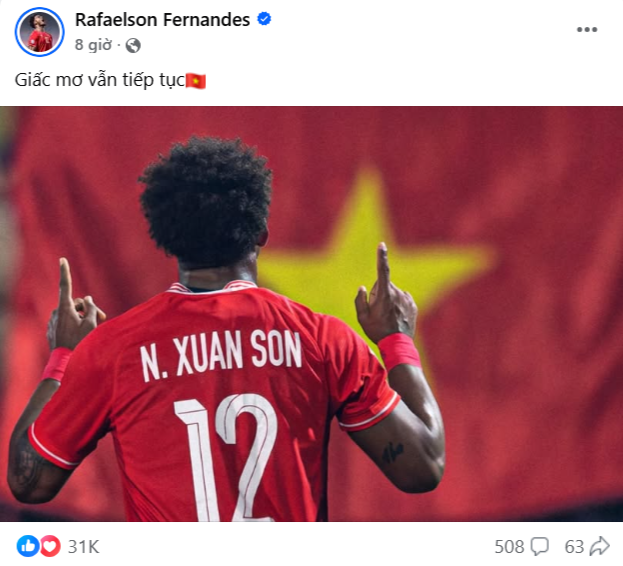Open the three-dot post options menu
Screen dimensions: 623x566
(587, 29)
